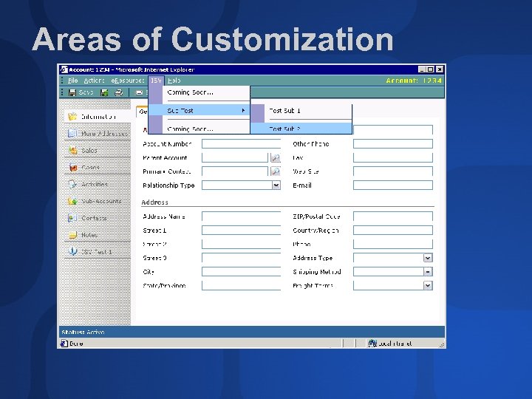
Task: Select the Test Sub 2 submenu item
Action: pos(301,129)
